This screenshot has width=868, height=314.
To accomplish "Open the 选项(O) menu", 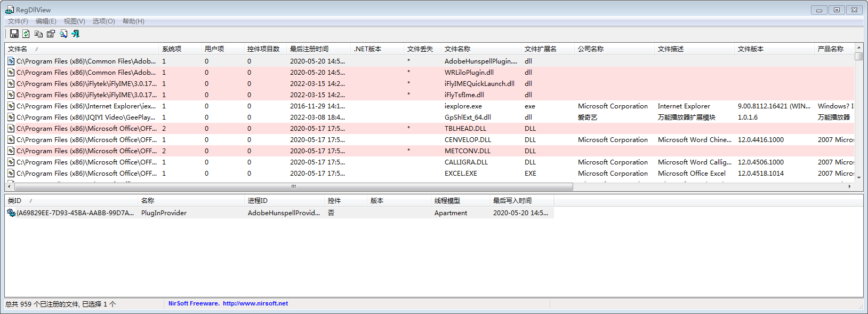I will 103,21.
